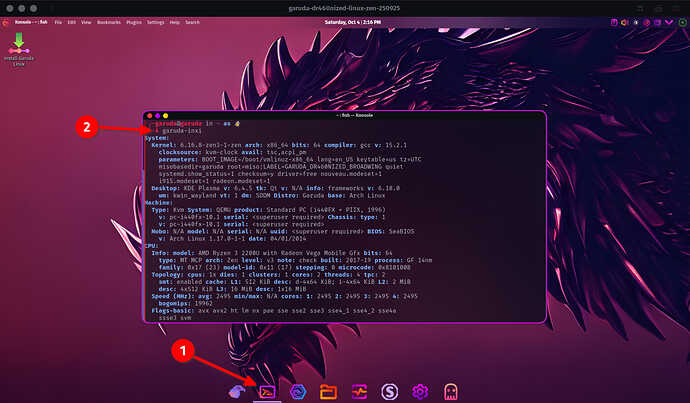Open the orange folder file manager in dock
The height and width of the screenshot is (403, 690).
click(x=329, y=391)
